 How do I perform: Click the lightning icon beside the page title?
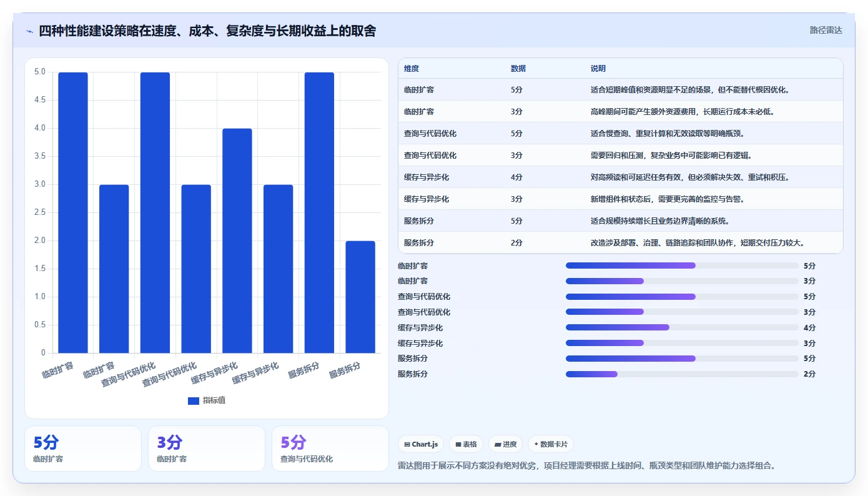(29, 31)
